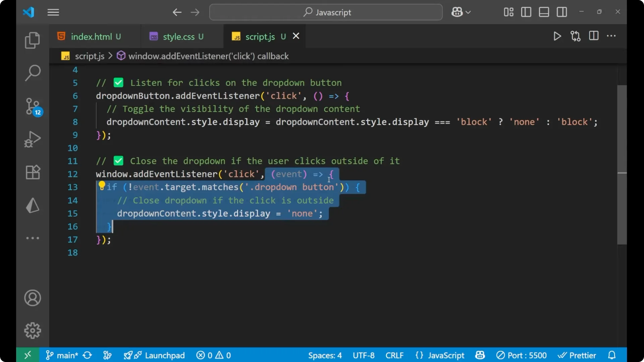Open the Explorer sidebar icon
Screen dimensions: 644x362
tap(32, 40)
